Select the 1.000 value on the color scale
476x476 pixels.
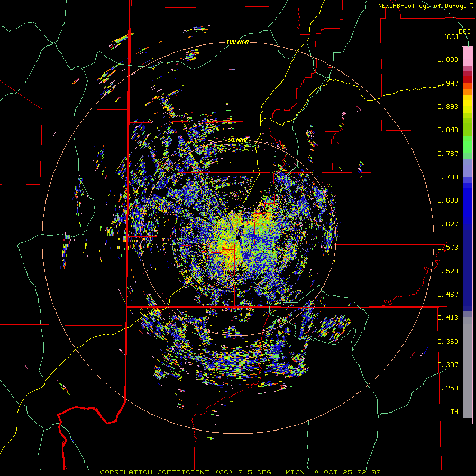(448, 59)
